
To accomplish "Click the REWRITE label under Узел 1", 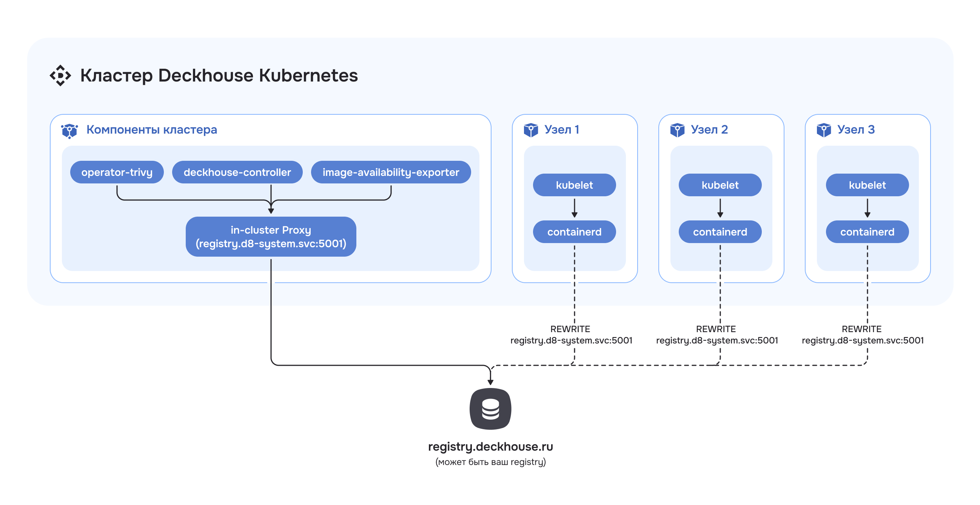I will pos(570,329).
